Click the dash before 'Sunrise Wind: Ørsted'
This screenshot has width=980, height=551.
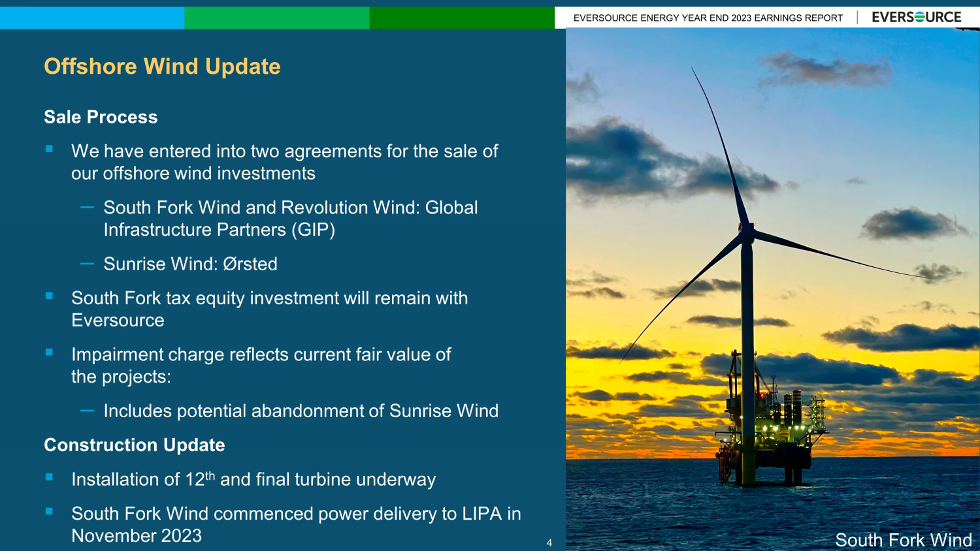87,264
